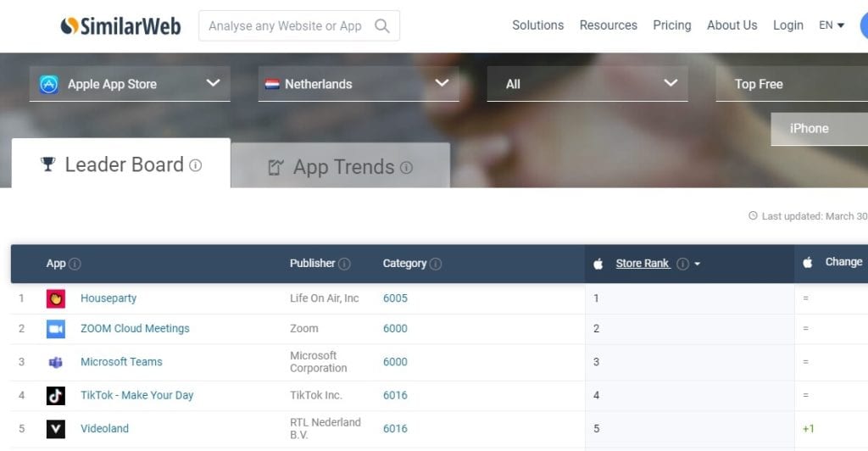Open the Pricing page

[672, 25]
